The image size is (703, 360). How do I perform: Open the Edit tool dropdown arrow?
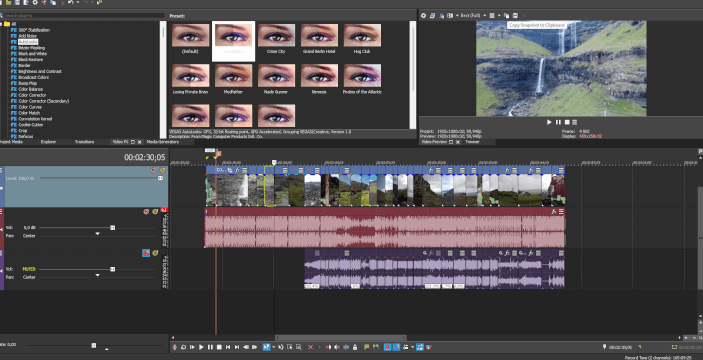273,347
